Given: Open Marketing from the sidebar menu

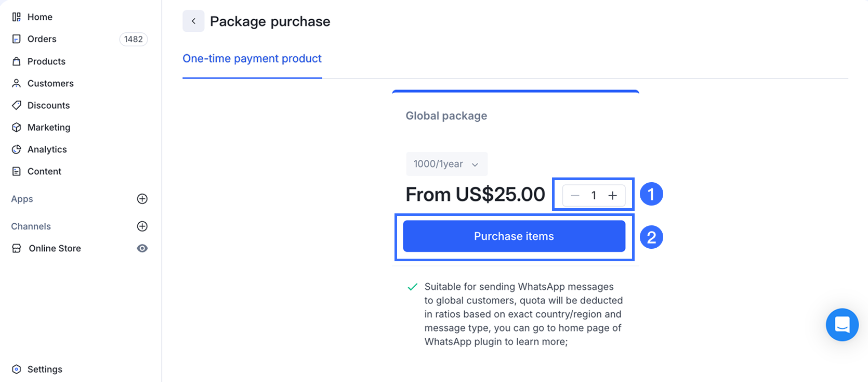Looking at the screenshot, I should 49,128.
